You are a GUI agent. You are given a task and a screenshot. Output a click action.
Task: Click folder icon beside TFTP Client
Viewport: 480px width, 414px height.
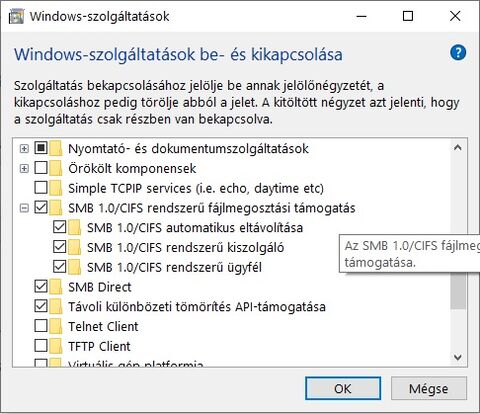[x=56, y=346]
